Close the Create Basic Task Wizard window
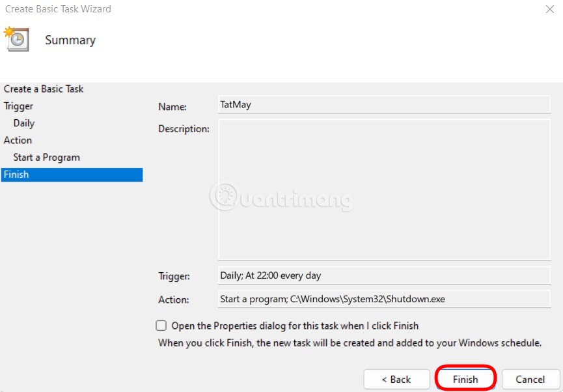This screenshot has width=563, height=392. tap(550, 9)
